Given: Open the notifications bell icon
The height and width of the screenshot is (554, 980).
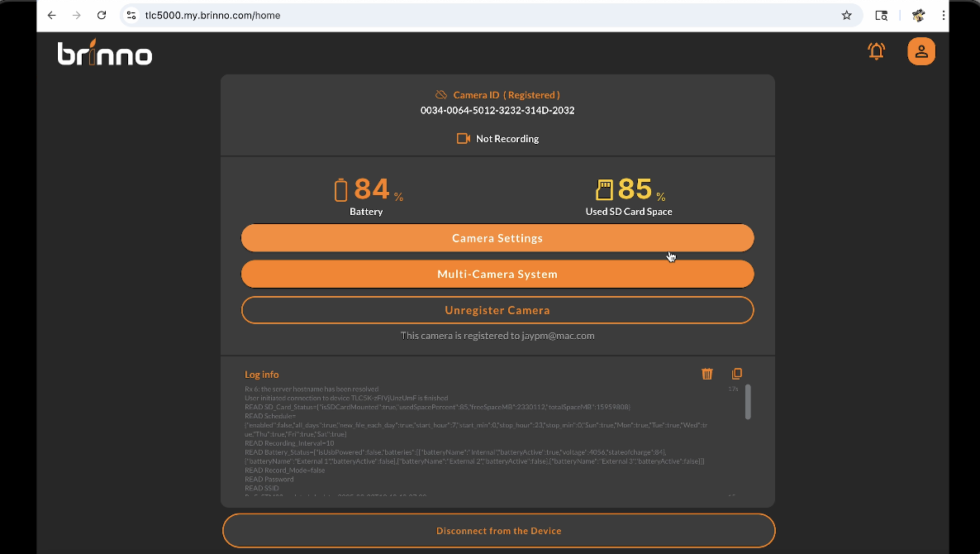Looking at the screenshot, I should point(876,51).
